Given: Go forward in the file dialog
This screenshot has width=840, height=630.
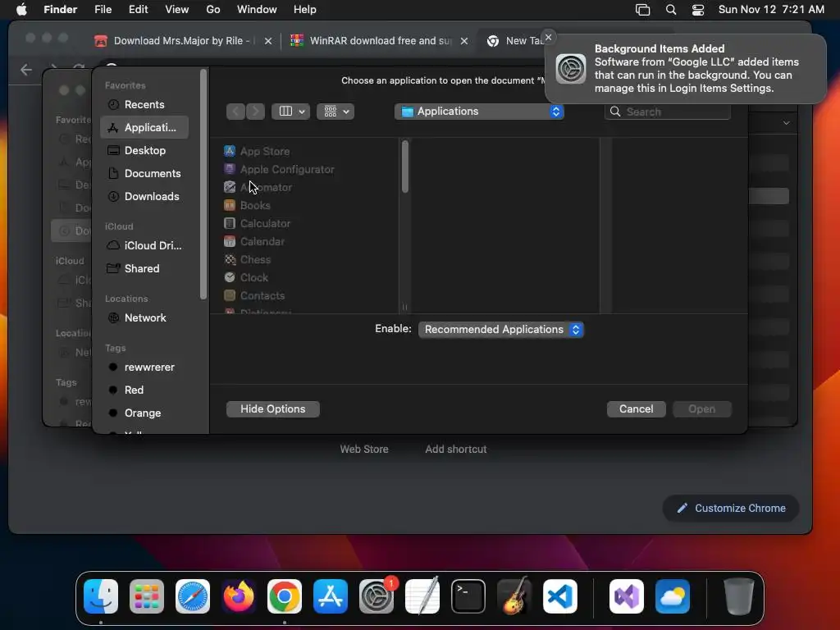Looking at the screenshot, I should pos(256,112).
